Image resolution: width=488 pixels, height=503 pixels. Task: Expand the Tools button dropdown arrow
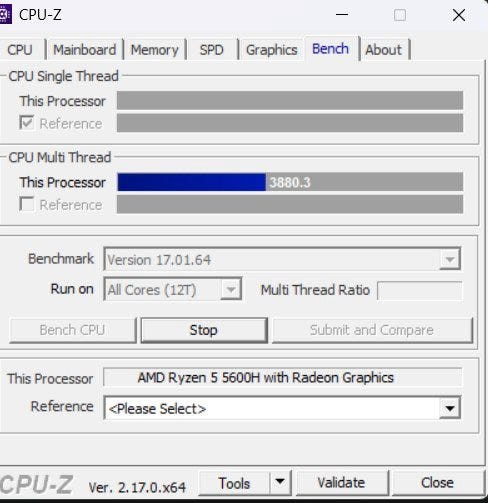280,482
